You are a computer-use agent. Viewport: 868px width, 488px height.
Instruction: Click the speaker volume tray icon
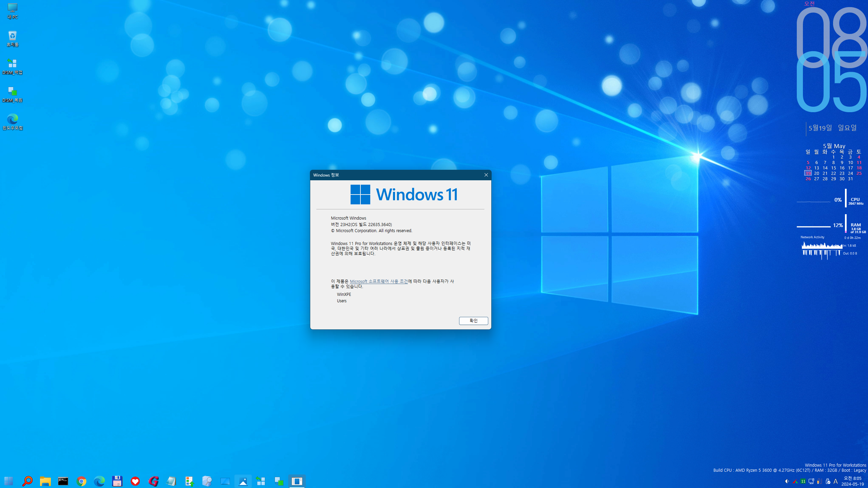pyautogui.click(x=787, y=481)
